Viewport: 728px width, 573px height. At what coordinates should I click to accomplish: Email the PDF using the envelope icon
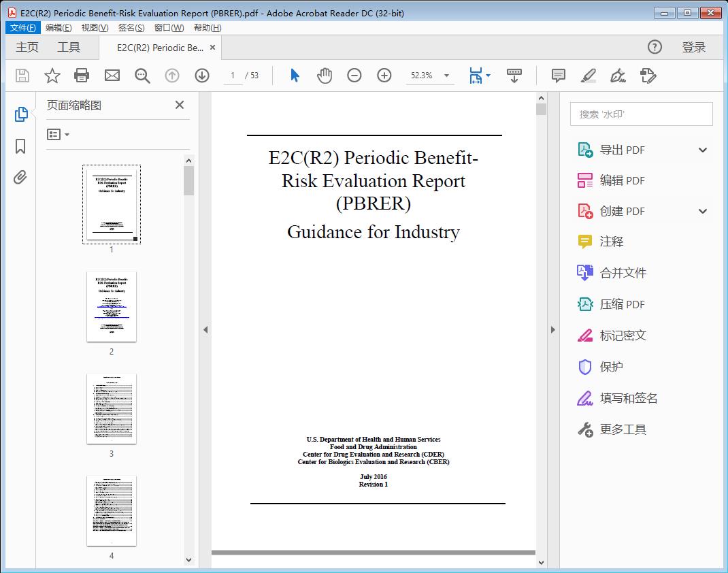[x=112, y=76]
